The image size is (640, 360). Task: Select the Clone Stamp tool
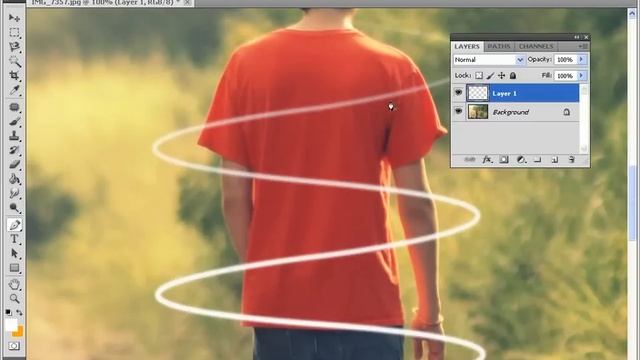(x=14, y=136)
